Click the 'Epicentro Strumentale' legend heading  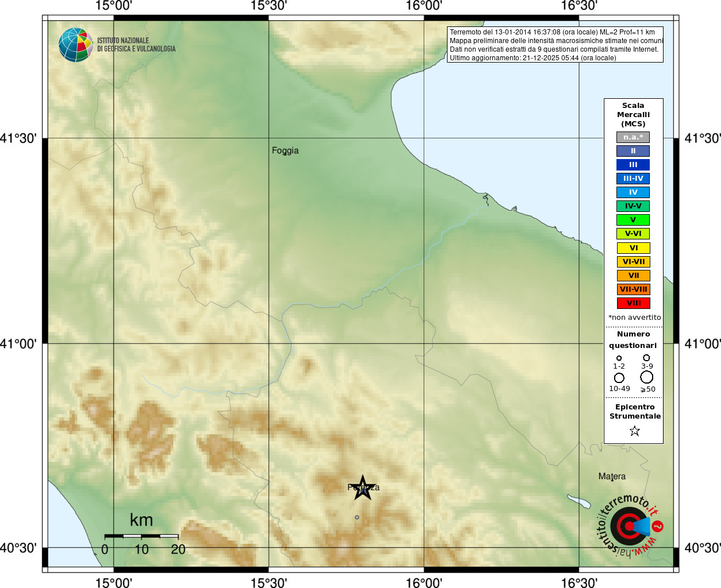635,412
